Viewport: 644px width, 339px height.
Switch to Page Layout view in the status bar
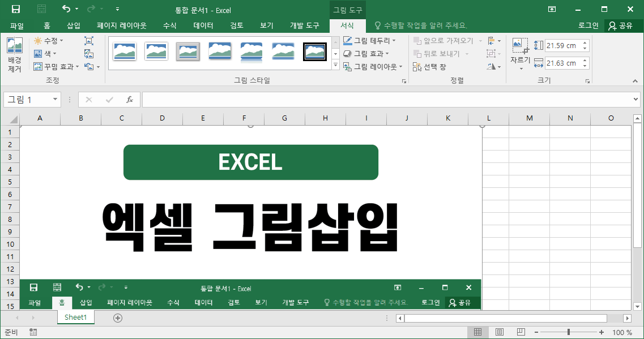click(x=500, y=332)
